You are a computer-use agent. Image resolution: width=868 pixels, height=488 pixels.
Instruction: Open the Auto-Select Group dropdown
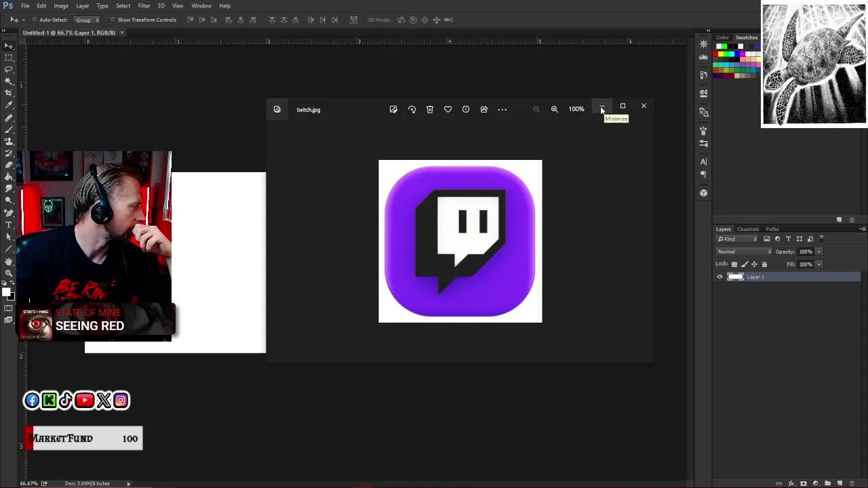(x=85, y=20)
